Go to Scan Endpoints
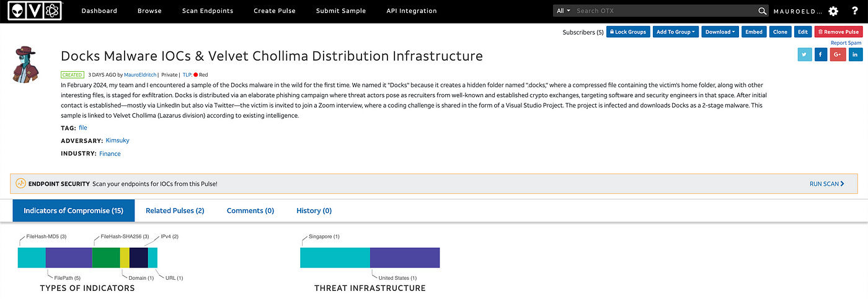Viewport: 868px width, 299px height. [208, 11]
